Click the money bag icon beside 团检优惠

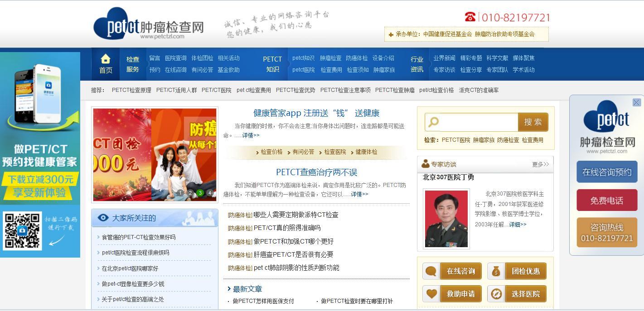click(x=496, y=271)
